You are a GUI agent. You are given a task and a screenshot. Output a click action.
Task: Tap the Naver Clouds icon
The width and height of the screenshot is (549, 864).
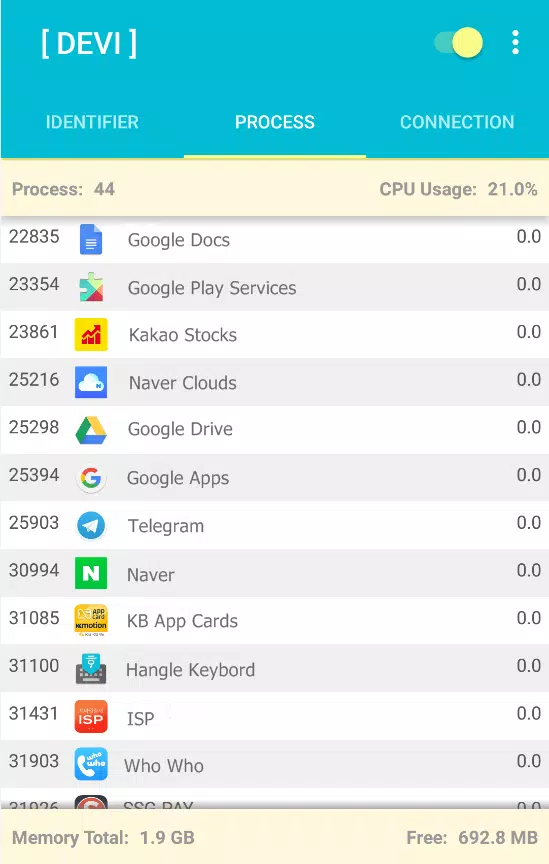click(91, 382)
